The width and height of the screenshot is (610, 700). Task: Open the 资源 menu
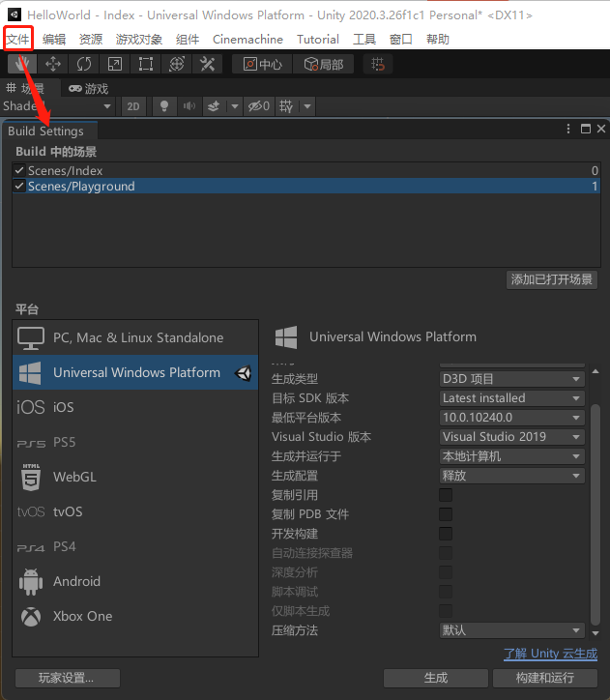click(x=91, y=40)
